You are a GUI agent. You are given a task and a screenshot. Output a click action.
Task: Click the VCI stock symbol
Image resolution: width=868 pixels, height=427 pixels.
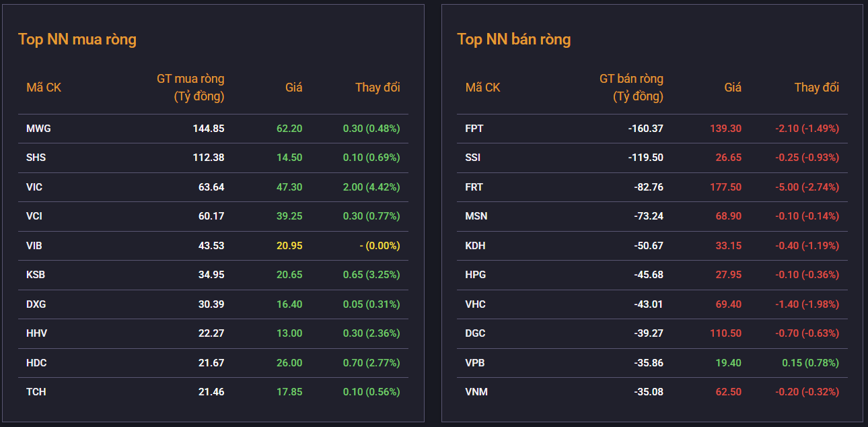tap(34, 216)
